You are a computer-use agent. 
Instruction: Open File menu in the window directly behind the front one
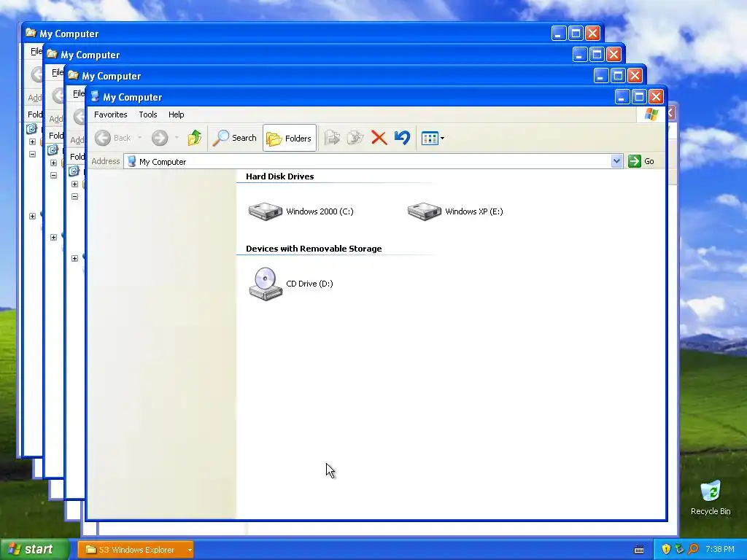[x=79, y=93]
